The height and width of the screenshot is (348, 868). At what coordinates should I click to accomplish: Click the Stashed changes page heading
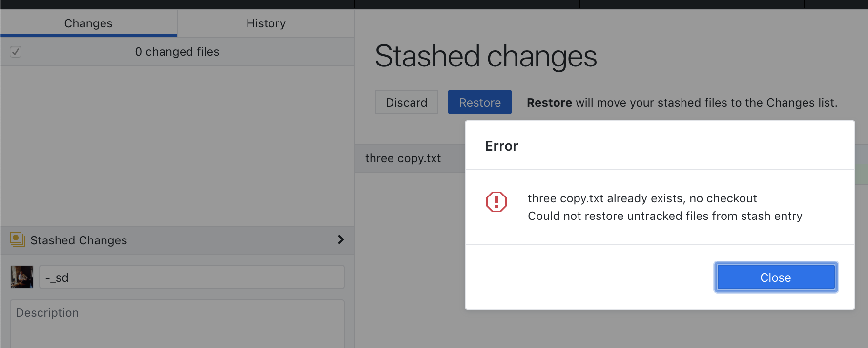click(486, 56)
